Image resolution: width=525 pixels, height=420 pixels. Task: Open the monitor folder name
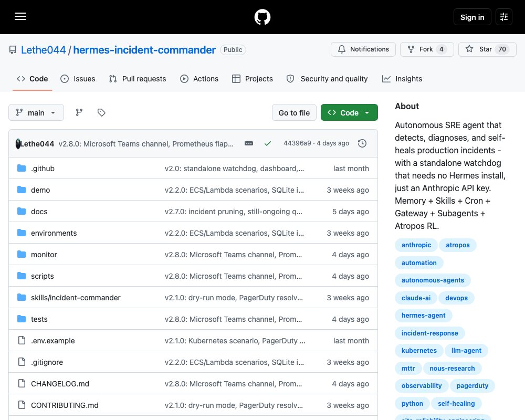point(44,254)
